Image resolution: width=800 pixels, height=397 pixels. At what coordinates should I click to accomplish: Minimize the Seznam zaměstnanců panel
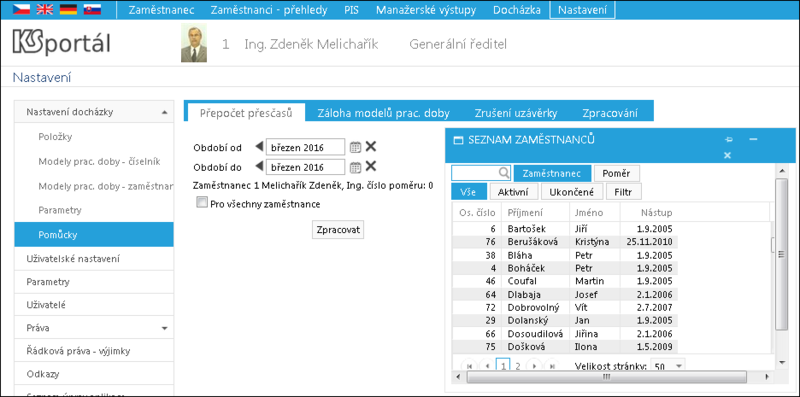pyautogui.click(x=753, y=139)
